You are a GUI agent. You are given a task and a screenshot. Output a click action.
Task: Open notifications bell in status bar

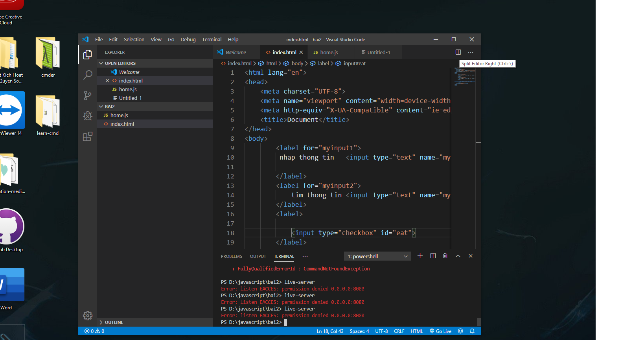click(472, 331)
